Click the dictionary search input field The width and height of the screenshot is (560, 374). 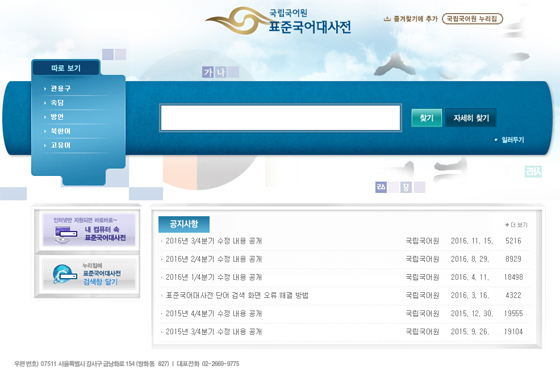[280, 118]
